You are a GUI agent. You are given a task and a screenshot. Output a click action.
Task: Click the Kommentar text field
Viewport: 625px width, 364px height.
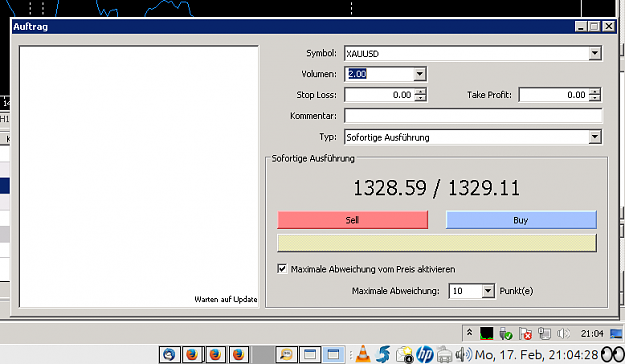point(474,116)
